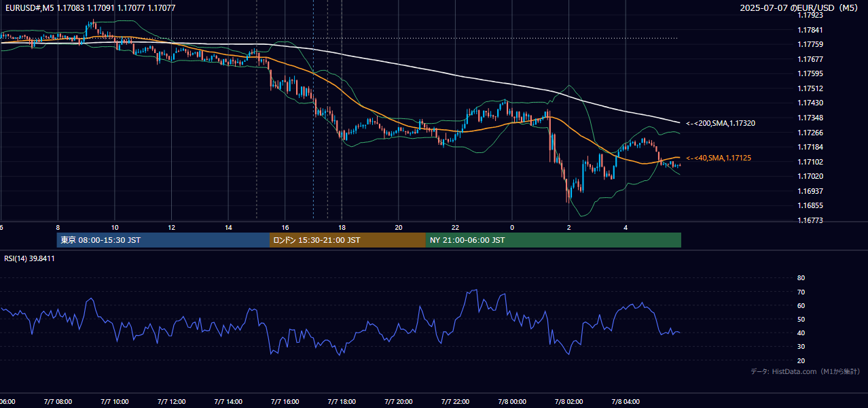This screenshot has width=868, height=408.
Task: Click price axis value 1.17102
Action: (810, 162)
